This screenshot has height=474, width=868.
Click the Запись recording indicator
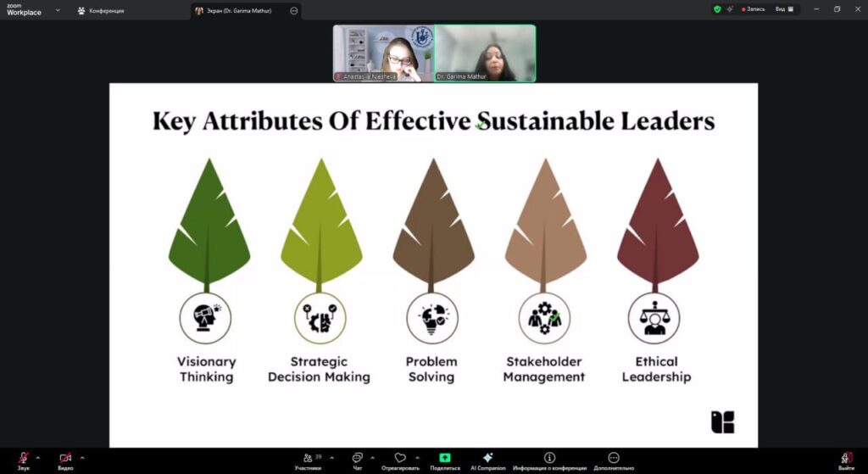point(754,9)
